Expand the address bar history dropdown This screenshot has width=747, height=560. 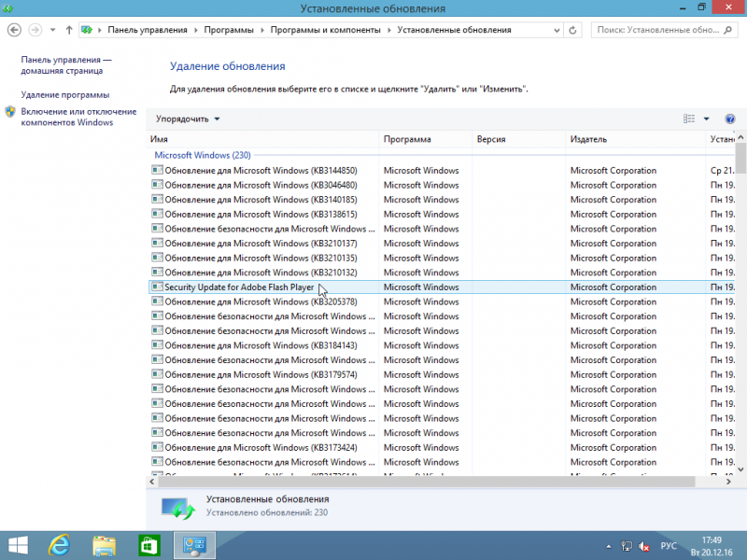coord(557,30)
